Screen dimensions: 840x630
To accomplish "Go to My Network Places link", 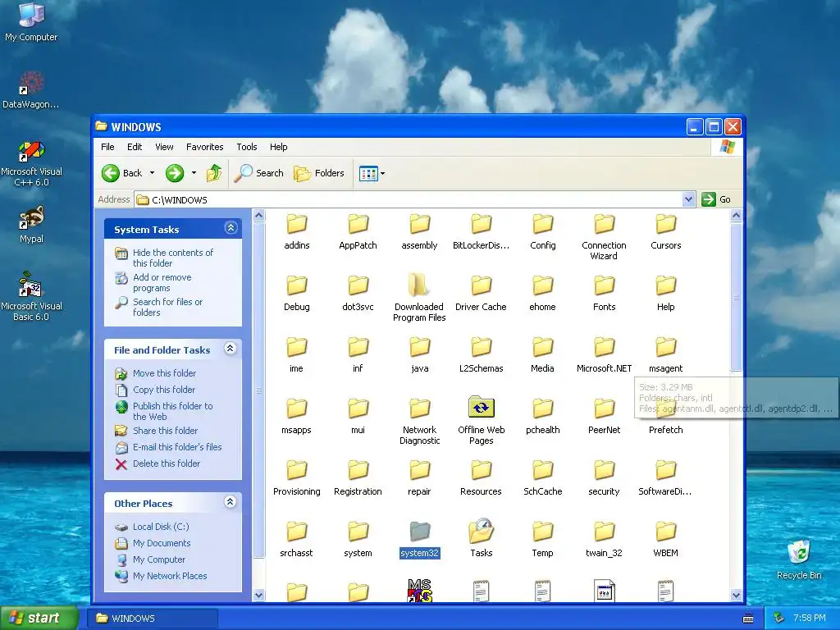I will click(x=170, y=576).
